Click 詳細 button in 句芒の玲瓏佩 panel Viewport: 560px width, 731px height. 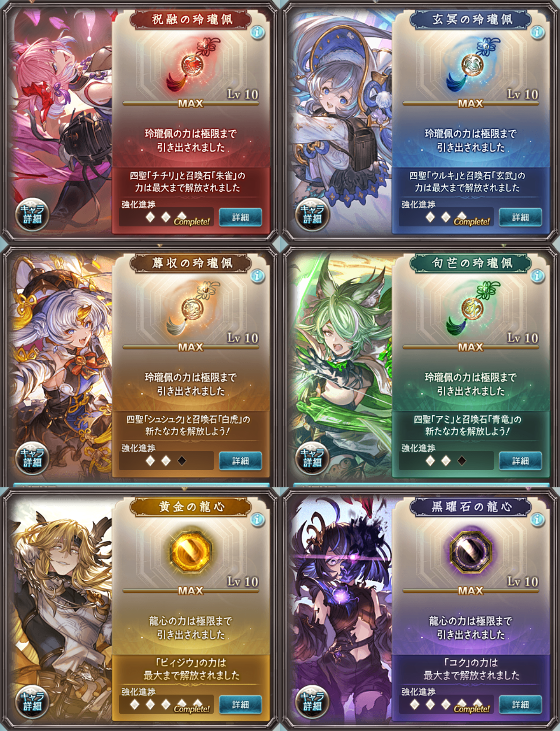click(520, 461)
